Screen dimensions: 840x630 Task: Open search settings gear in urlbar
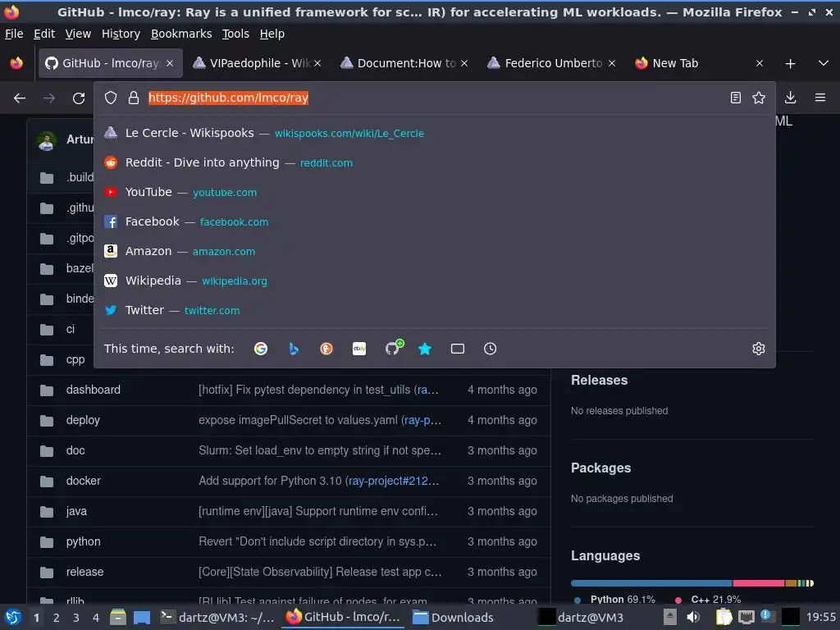[x=759, y=349]
